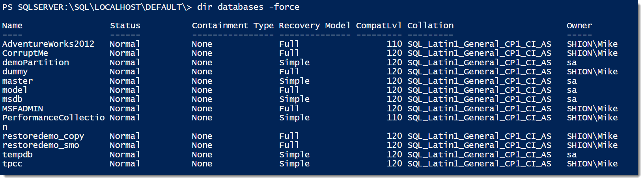Click the MSFADMIN database name
The image size is (644, 181).
[x=22, y=109]
